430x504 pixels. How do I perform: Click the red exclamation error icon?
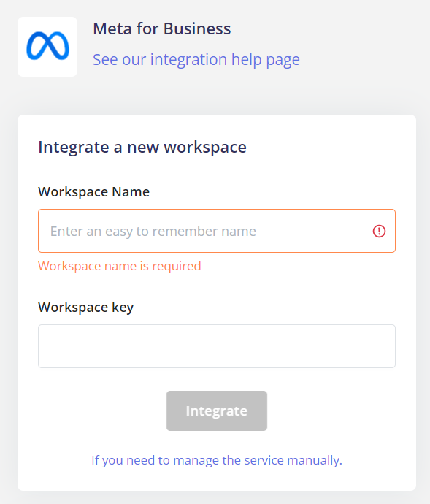pyautogui.click(x=379, y=231)
